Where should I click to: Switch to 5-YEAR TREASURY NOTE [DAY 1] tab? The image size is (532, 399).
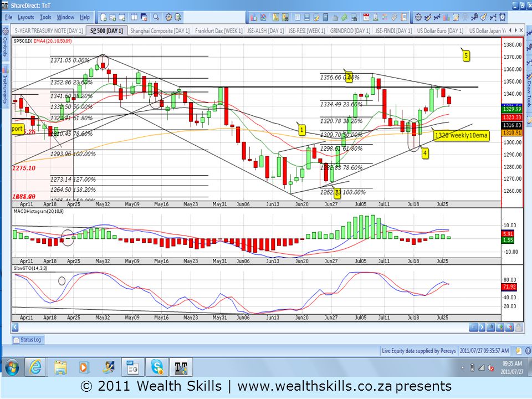click(x=49, y=30)
